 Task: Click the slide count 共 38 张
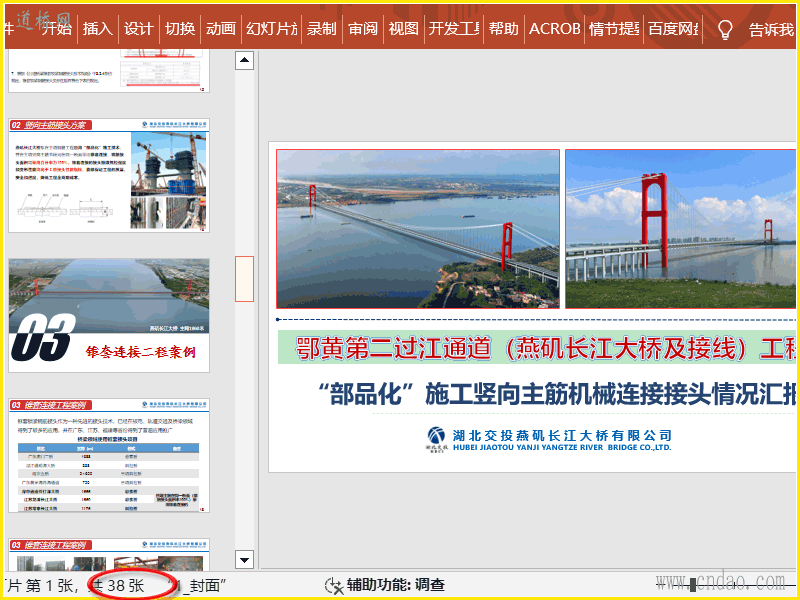pyautogui.click(x=116, y=586)
